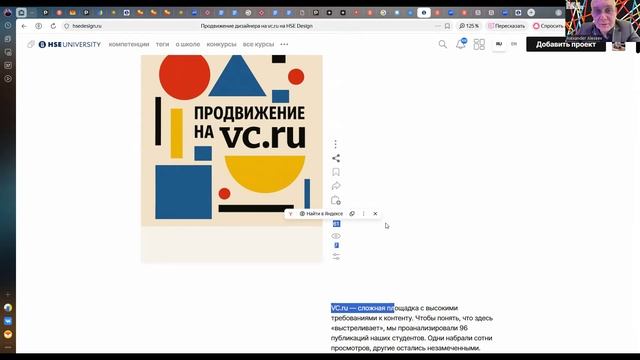This screenshot has width=640, height=360.
Task: Open the history clock icon in left sidebar
Action: [8, 25]
